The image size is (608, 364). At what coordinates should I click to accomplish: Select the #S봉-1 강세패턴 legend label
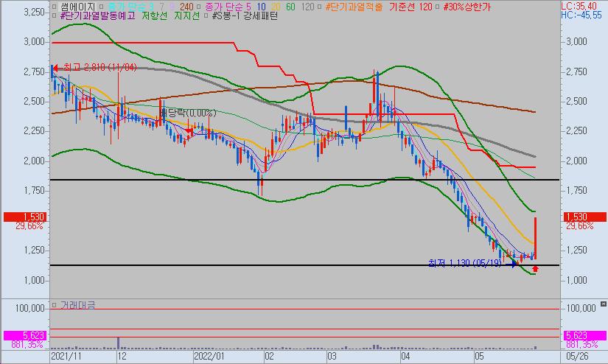[245, 16]
